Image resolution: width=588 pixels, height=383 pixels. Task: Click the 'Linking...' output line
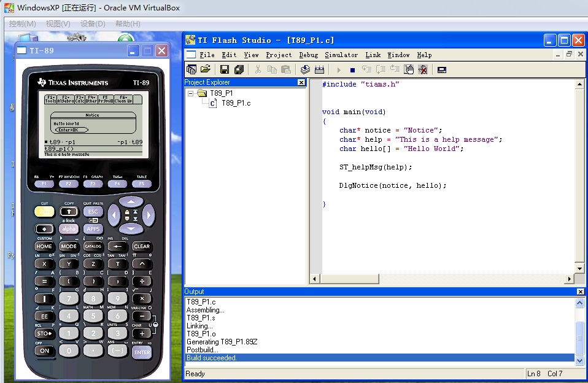pos(199,325)
